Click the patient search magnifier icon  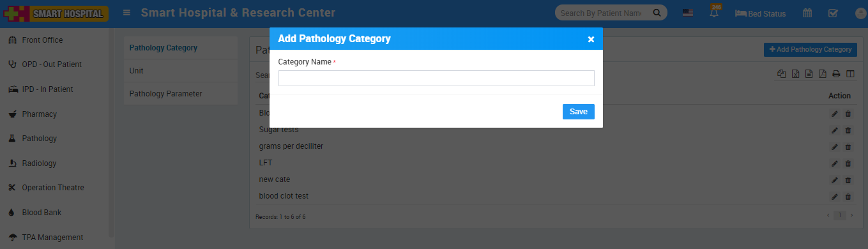tap(657, 13)
